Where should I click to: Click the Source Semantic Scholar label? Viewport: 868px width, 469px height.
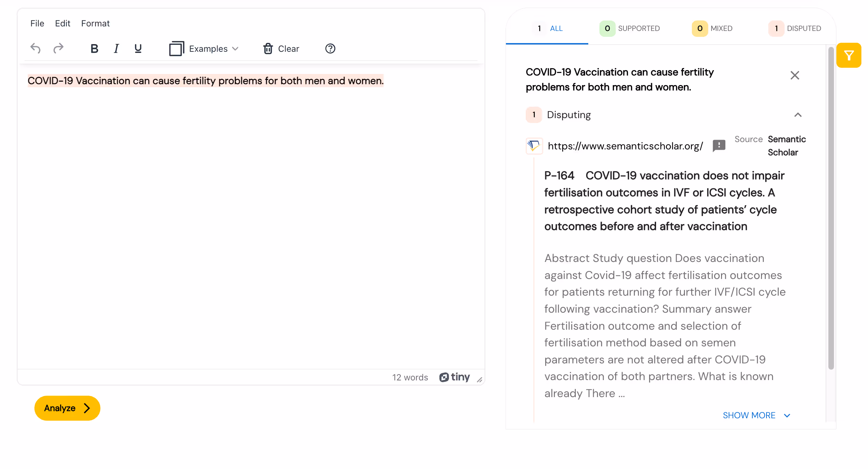click(x=770, y=146)
